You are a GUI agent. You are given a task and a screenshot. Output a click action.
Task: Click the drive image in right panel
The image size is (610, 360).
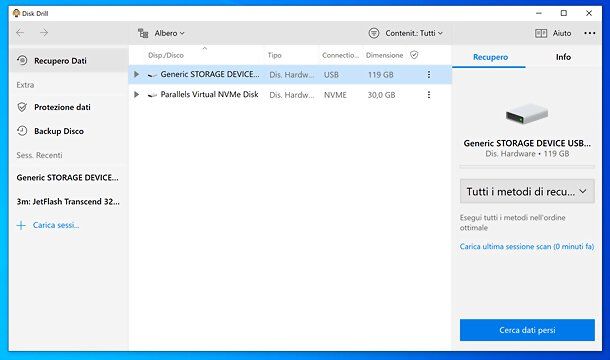527,114
